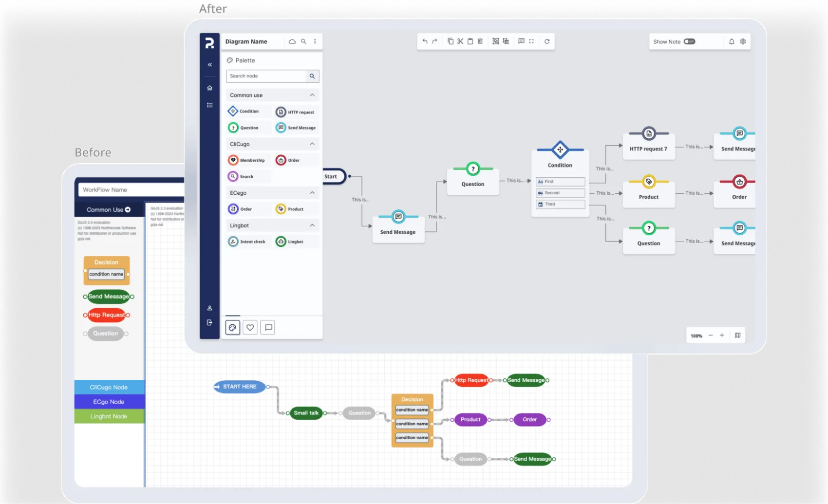
Task: Select the Start node on the canvas
Action: (334, 176)
